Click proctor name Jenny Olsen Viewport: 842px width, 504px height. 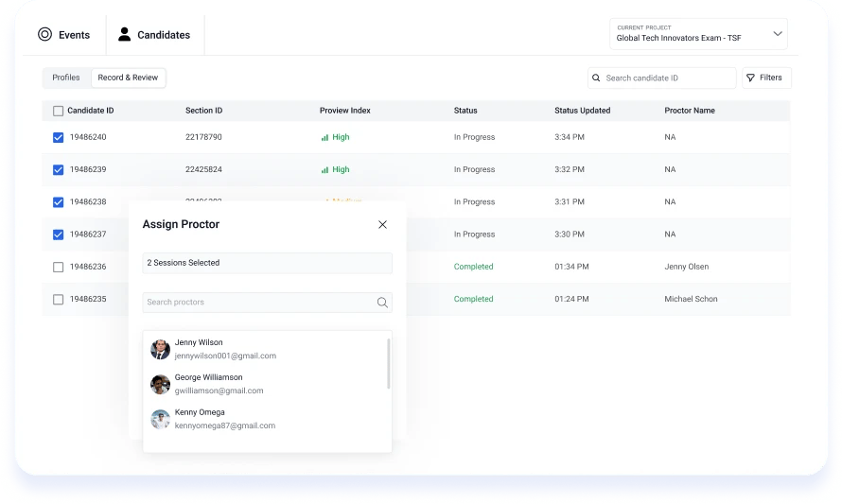pyautogui.click(x=686, y=267)
